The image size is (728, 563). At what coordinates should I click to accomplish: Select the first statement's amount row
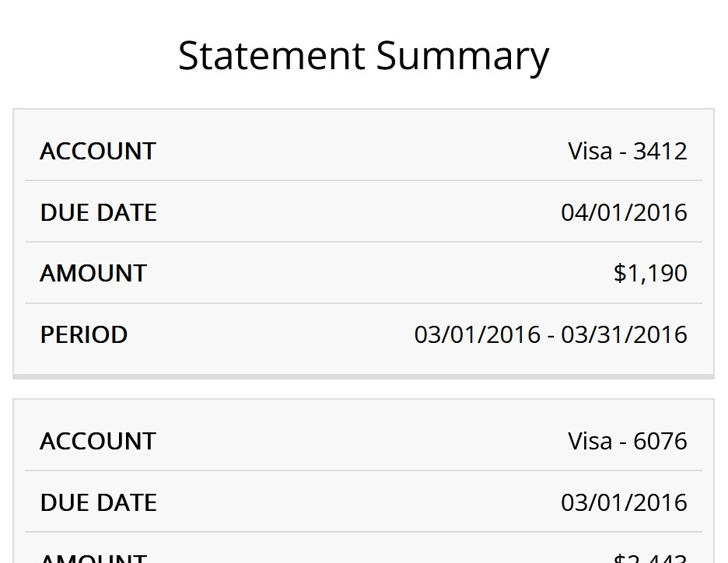click(363, 273)
